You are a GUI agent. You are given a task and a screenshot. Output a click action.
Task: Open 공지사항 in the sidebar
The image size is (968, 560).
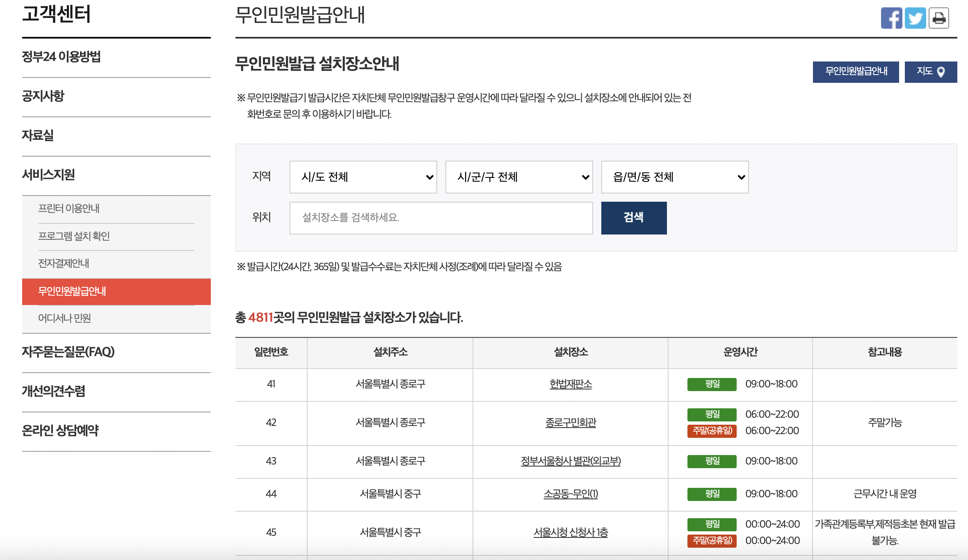(x=43, y=96)
